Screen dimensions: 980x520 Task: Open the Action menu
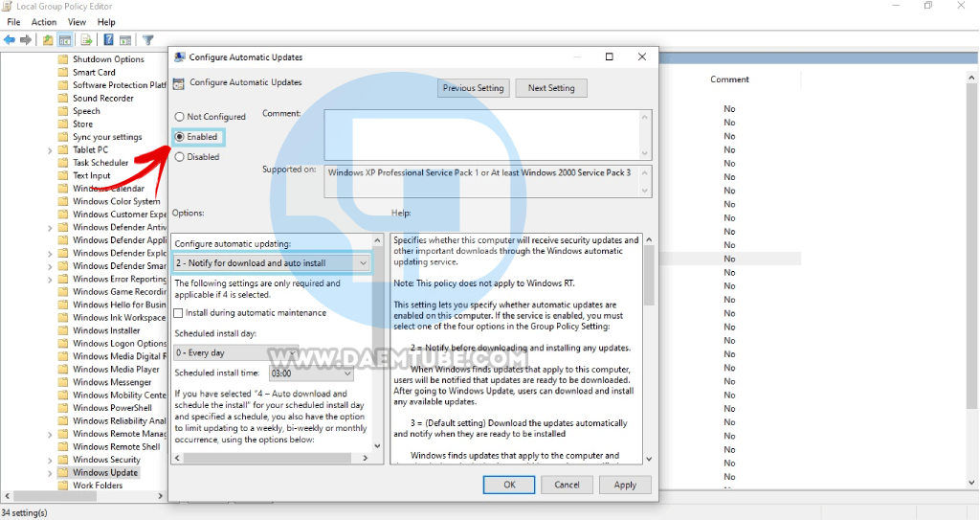[44, 22]
